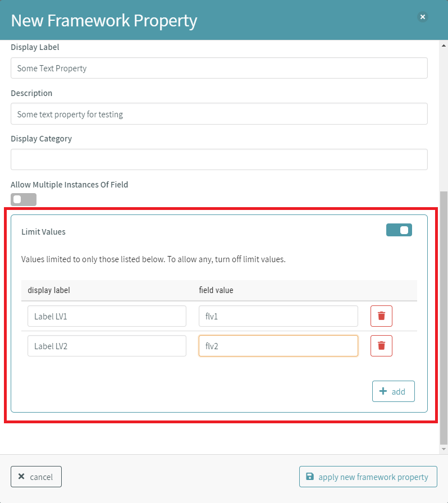Viewport: 448px width, 503px height.
Task: Delete the Label LV2 limit value row
Action: (381, 346)
